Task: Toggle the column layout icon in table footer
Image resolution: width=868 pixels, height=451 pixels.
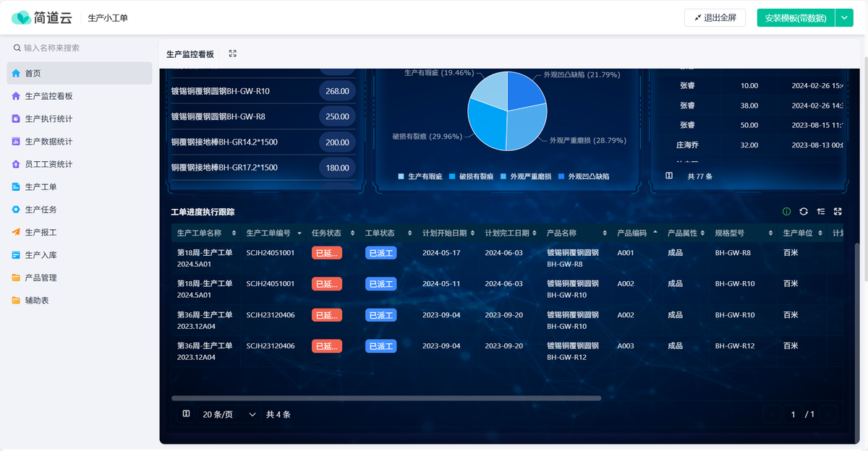Action: [x=187, y=414]
